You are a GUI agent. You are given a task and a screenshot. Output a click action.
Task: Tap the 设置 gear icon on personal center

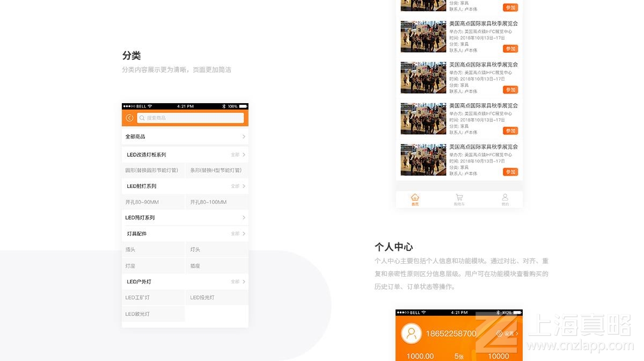tap(500, 334)
